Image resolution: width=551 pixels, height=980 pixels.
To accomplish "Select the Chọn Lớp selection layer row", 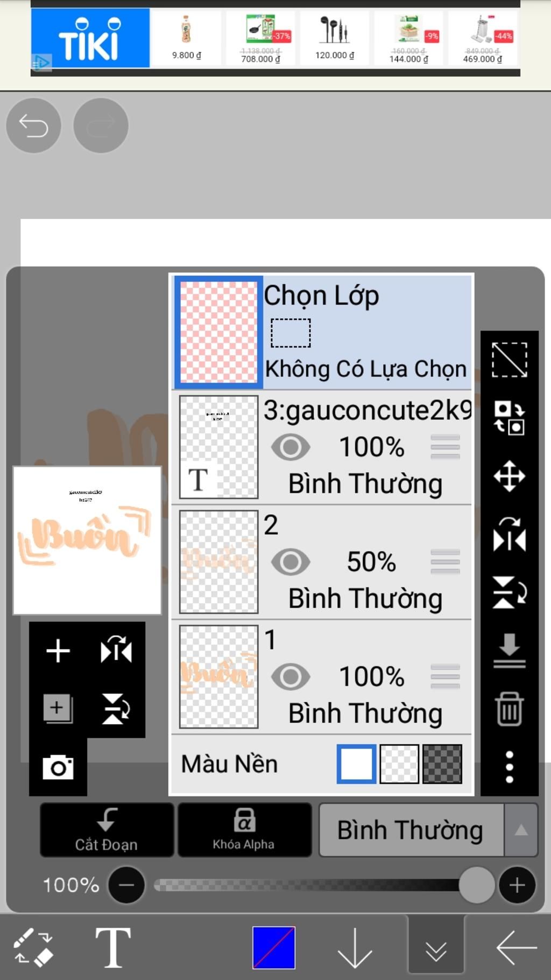I will coord(322,332).
